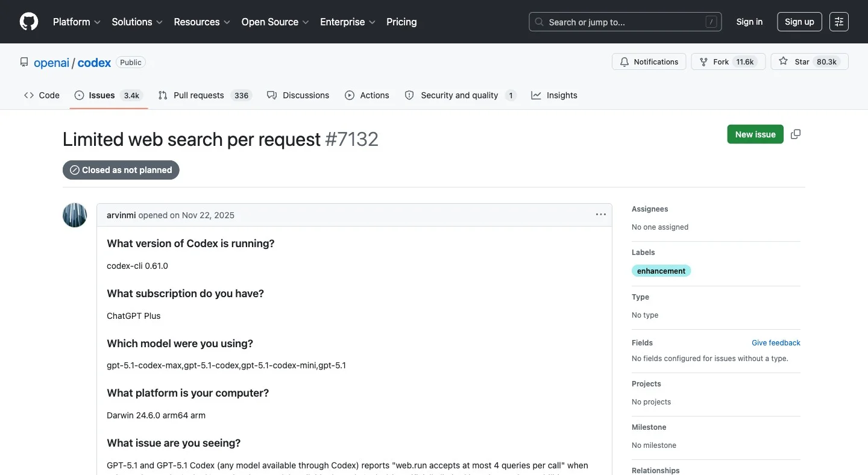The width and height of the screenshot is (868, 475).
Task: Switch to the Pull requests tab
Action: (x=205, y=95)
